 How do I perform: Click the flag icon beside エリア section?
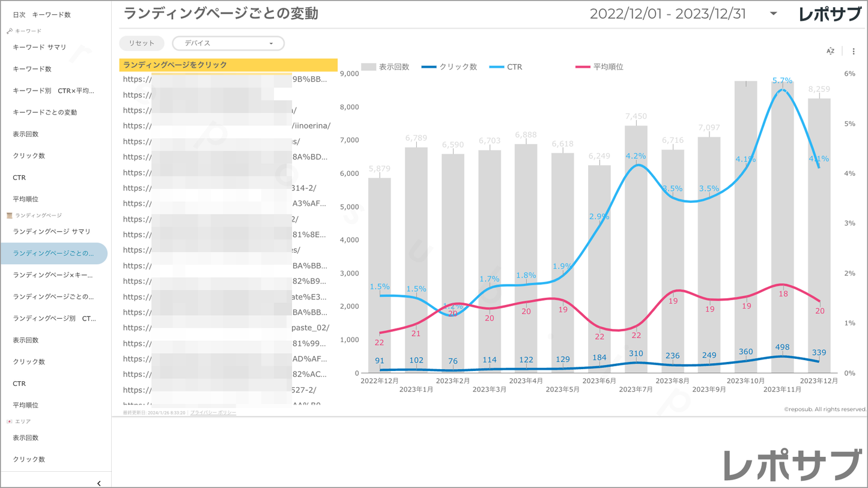pos(9,421)
